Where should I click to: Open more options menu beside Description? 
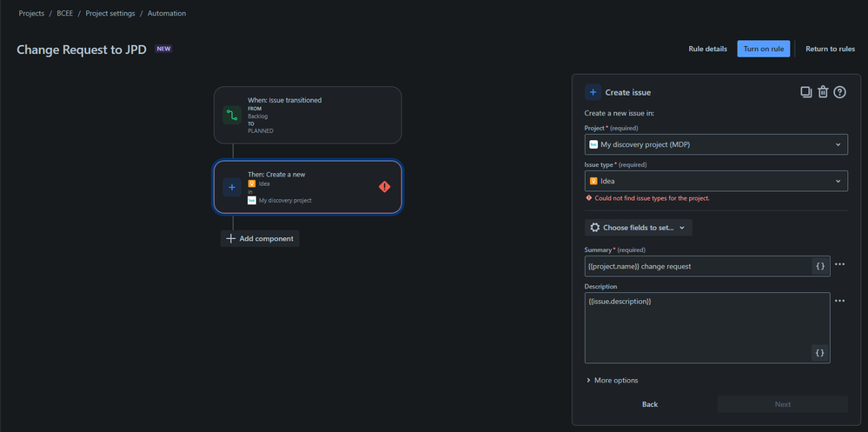click(x=840, y=301)
